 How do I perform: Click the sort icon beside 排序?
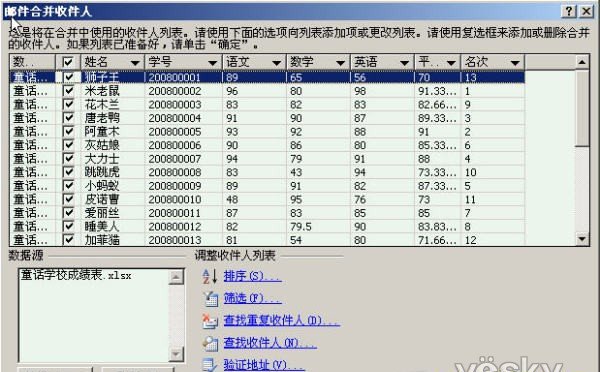210,276
